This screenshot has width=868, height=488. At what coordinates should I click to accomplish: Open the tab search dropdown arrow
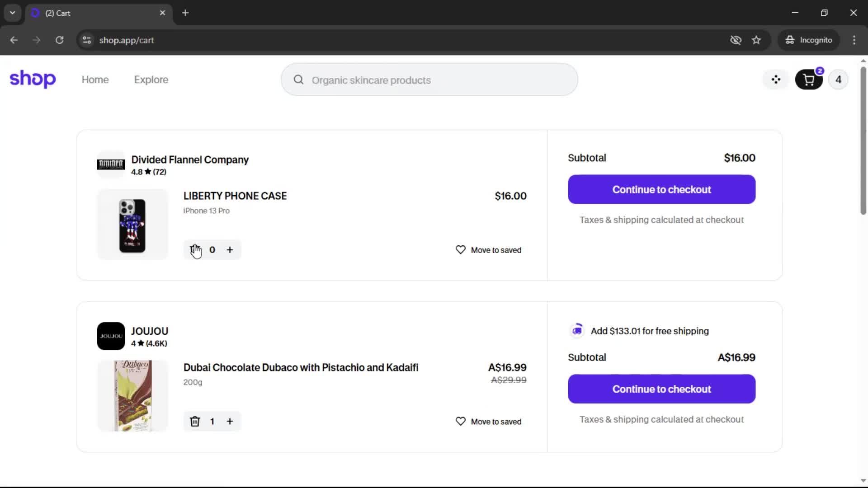[x=13, y=13]
